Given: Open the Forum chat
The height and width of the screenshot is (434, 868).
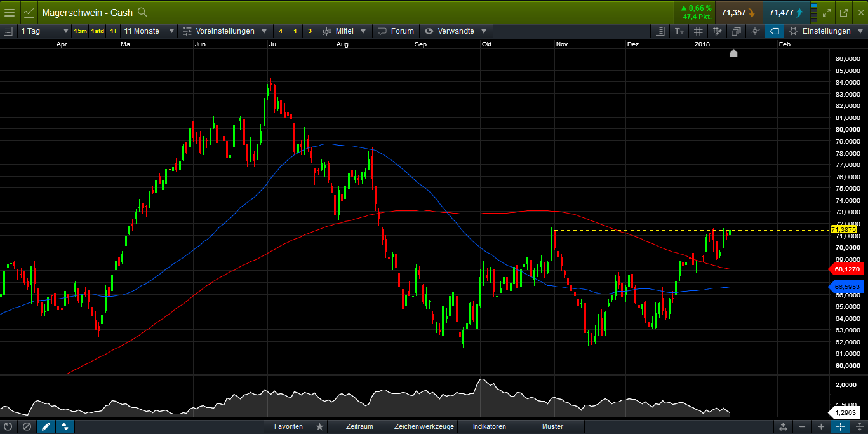Looking at the screenshot, I should [396, 31].
